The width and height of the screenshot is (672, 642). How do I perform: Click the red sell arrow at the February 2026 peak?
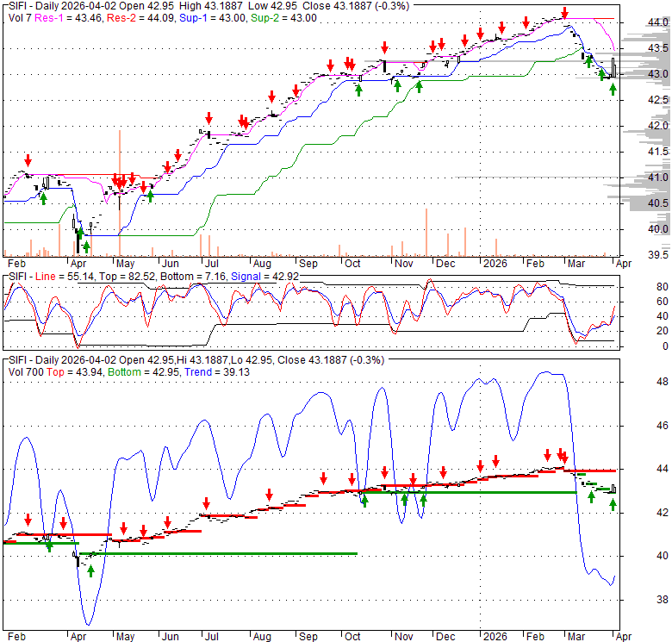click(x=564, y=13)
